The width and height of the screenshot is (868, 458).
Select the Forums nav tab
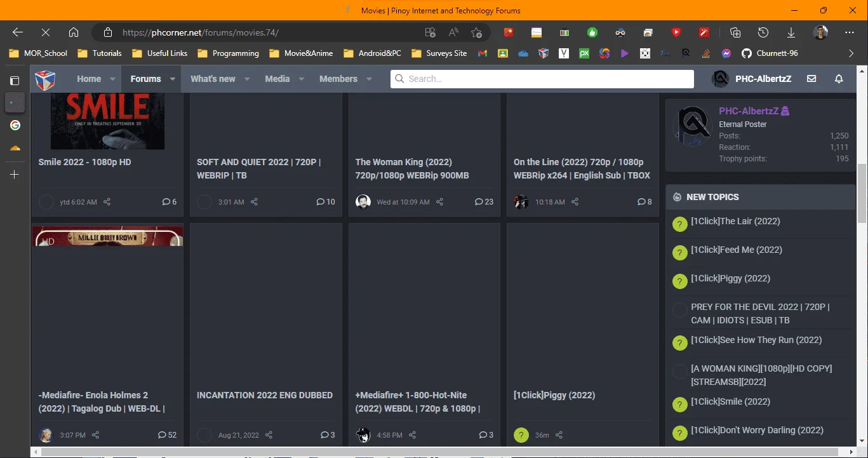point(145,79)
